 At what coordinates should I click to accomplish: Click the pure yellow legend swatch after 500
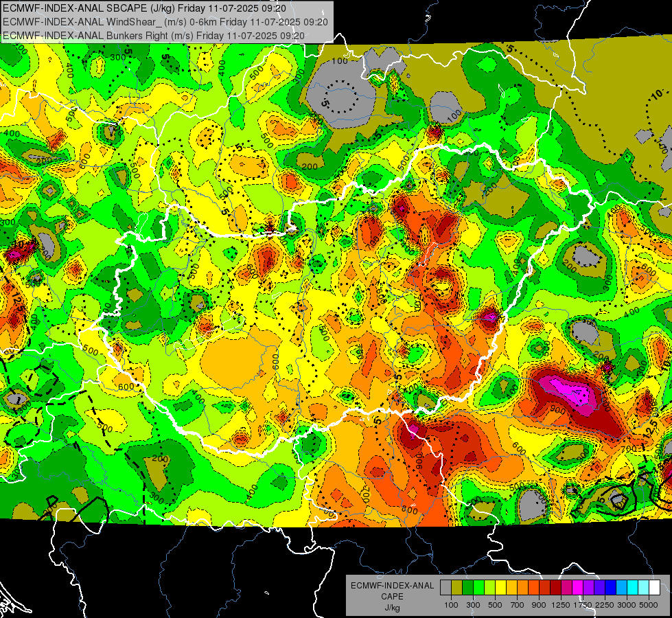coord(500,587)
